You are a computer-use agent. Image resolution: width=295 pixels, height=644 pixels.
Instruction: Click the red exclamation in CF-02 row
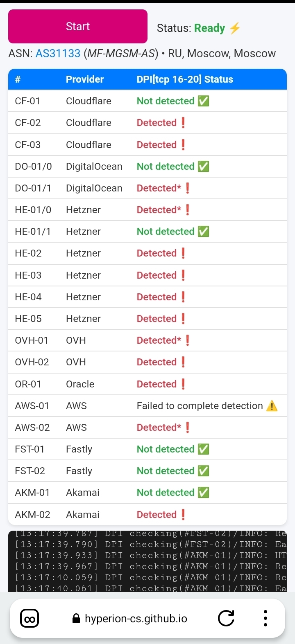[183, 123]
